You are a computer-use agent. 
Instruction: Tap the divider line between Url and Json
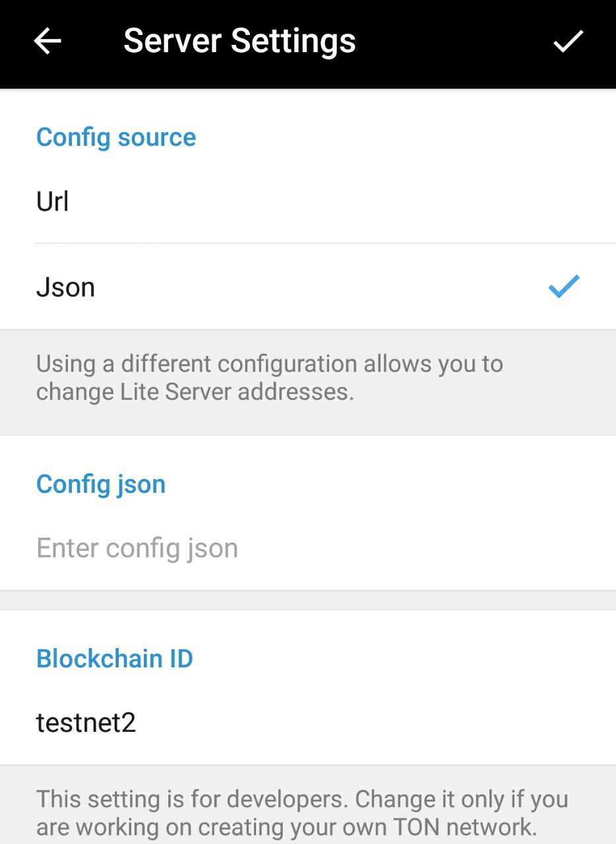tap(325, 243)
